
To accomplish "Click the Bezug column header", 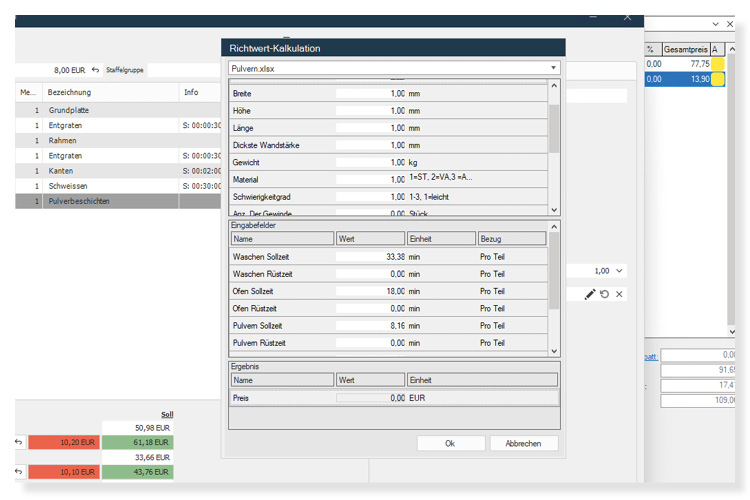I will (512, 239).
